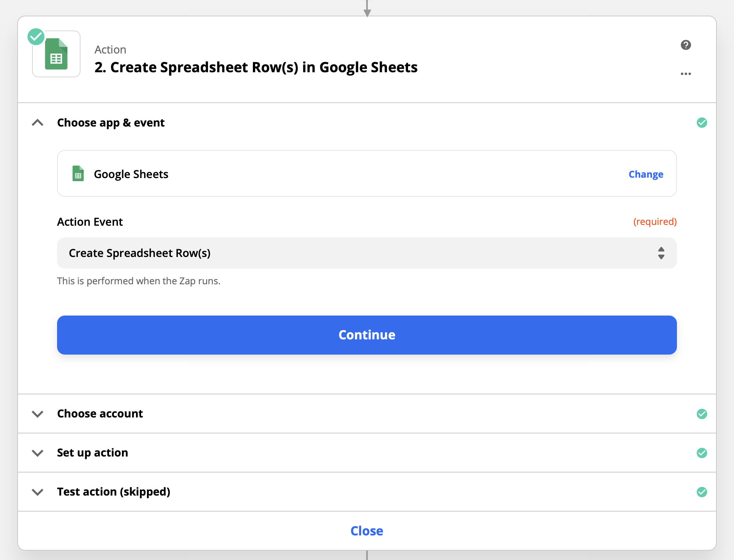Click the green check beside Choose app & event
Viewport: 734px width, 560px height.
click(702, 123)
